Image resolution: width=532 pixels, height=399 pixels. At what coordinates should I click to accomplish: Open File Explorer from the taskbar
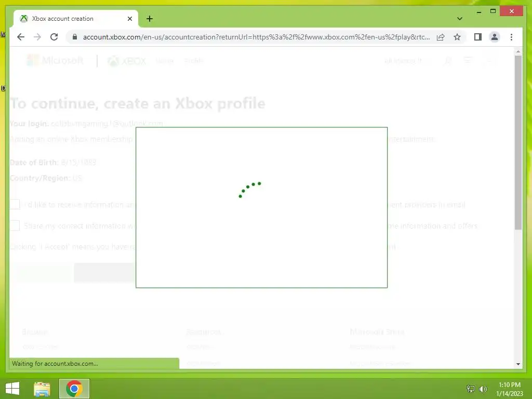[42, 389]
